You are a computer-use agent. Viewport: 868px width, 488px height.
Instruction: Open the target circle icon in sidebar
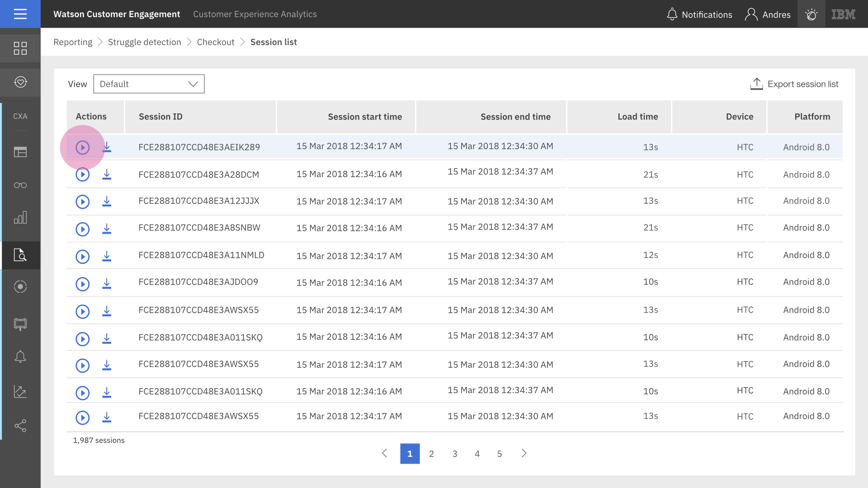tap(20, 286)
